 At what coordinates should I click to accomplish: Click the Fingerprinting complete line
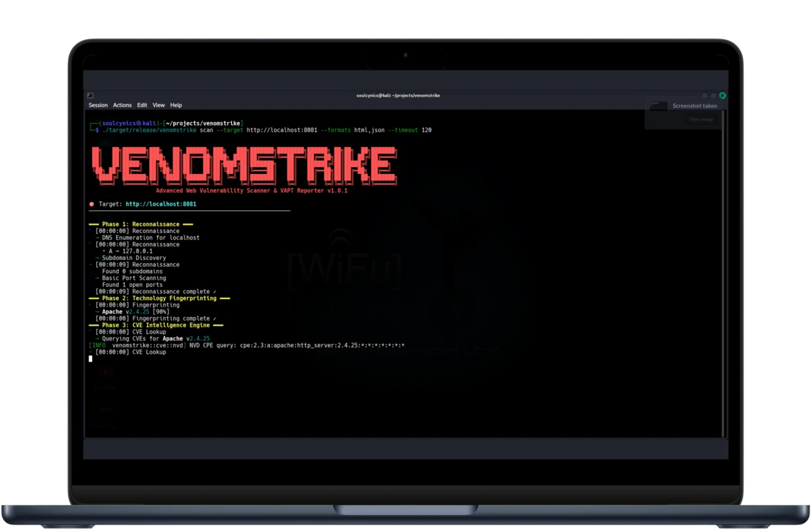[x=156, y=319]
